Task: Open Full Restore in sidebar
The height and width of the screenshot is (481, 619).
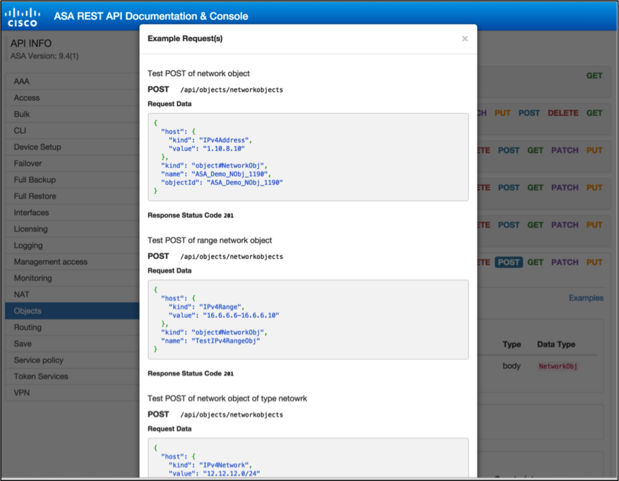Action: [x=72, y=196]
